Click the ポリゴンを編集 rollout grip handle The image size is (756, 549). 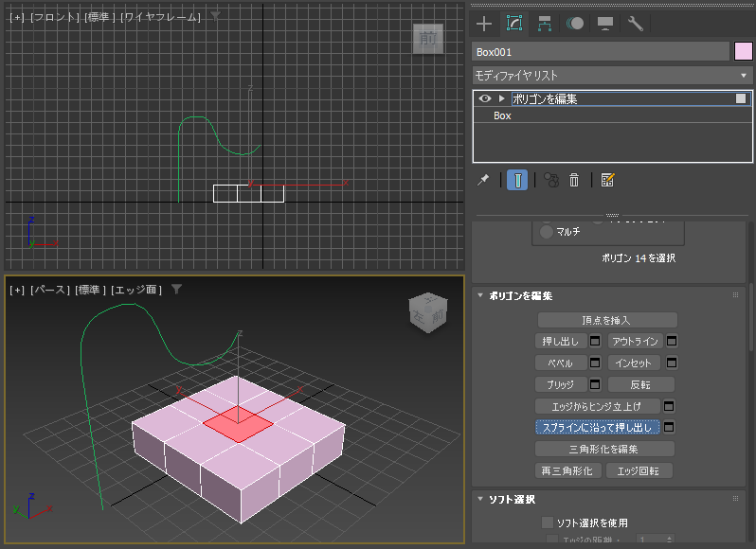(x=735, y=295)
